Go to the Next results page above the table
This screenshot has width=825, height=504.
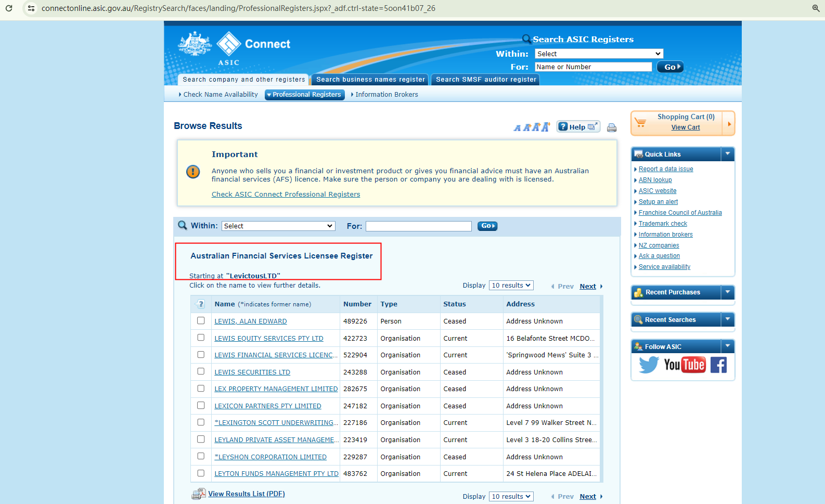588,287
